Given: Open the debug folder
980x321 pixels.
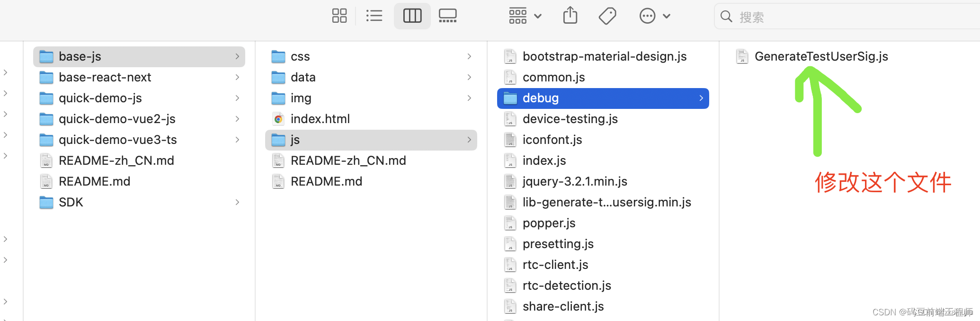Looking at the screenshot, I should pos(541,98).
